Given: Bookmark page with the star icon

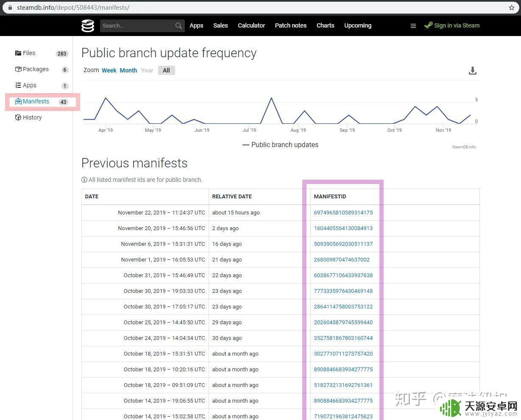Looking at the screenshot, I should click(x=512, y=8).
